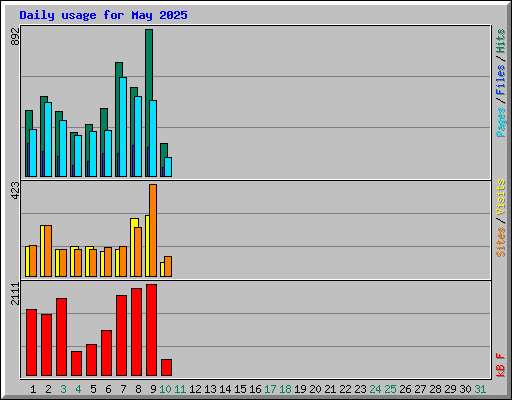Image resolution: width=512 pixels, height=400 pixels.
Task: Select the yellow Visits bar for day 8
Action: [x=133, y=247]
